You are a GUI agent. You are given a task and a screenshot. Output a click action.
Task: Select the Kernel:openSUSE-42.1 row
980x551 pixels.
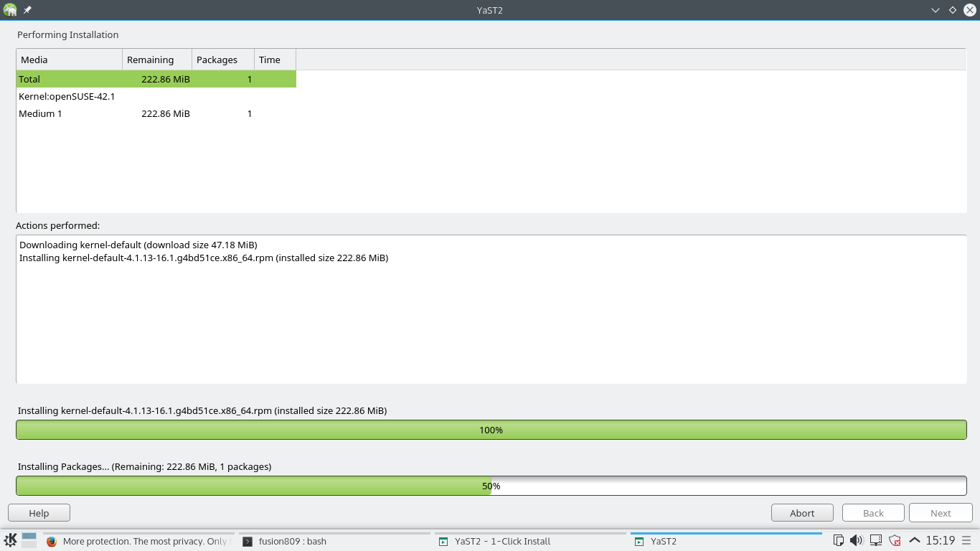156,96
